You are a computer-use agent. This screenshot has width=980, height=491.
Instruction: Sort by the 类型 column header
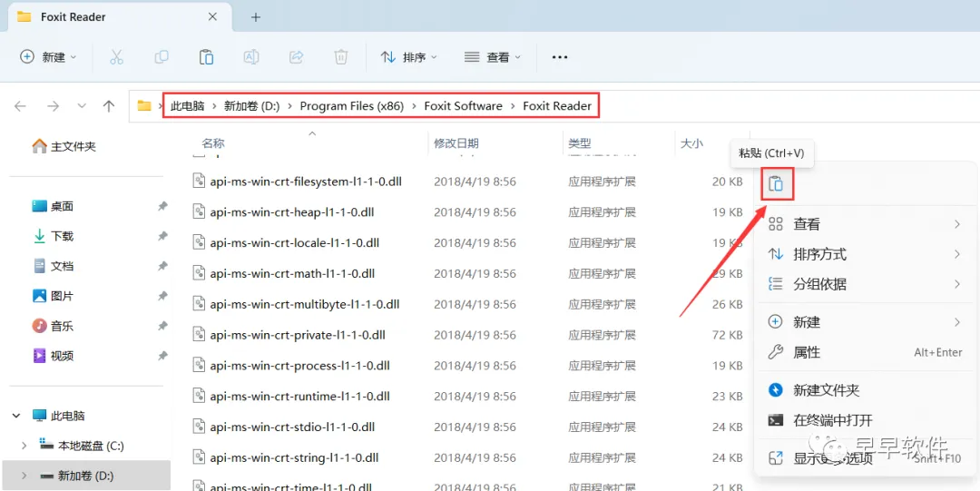(x=579, y=144)
